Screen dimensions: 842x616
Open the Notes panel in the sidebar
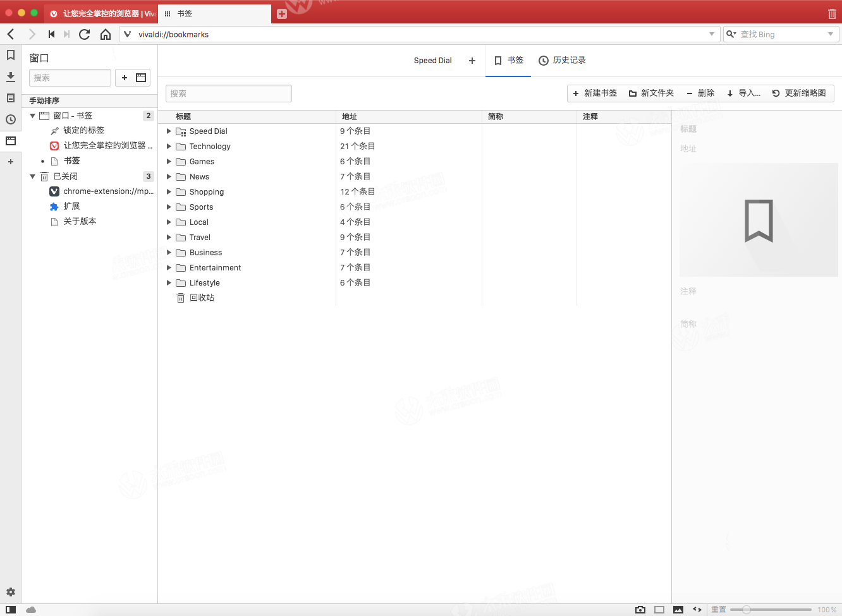10,98
